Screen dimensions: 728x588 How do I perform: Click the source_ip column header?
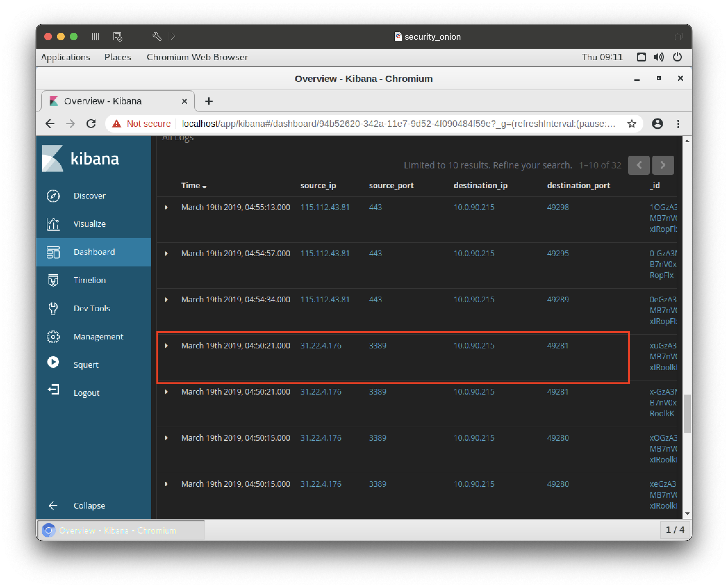pyautogui.click(x=318, y=186)
